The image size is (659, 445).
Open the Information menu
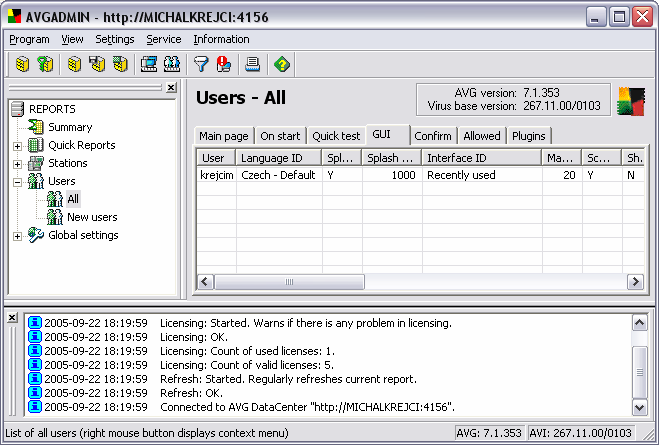click(221, 39)
